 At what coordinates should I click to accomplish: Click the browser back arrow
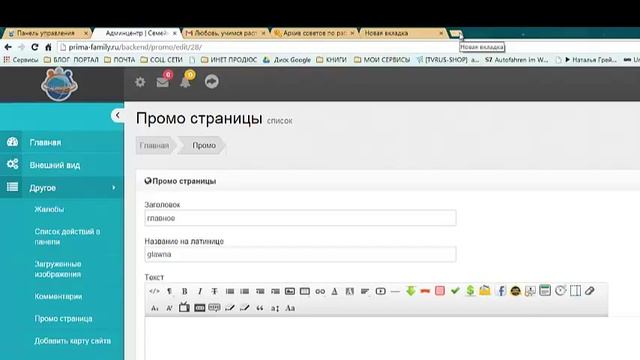click(8, 47)
